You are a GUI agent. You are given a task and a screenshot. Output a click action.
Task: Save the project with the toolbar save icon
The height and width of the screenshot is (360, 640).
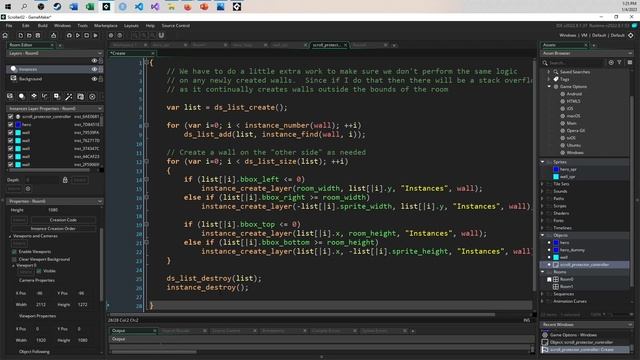pos(38,36)
